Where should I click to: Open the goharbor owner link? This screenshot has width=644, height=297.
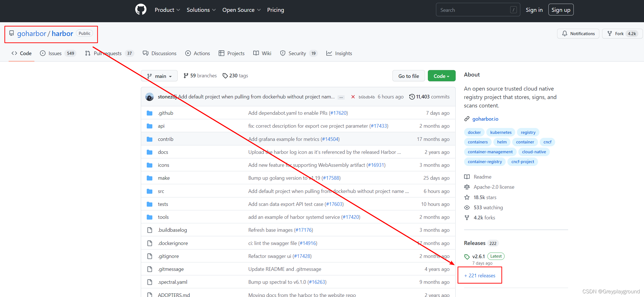coord(31,33)
